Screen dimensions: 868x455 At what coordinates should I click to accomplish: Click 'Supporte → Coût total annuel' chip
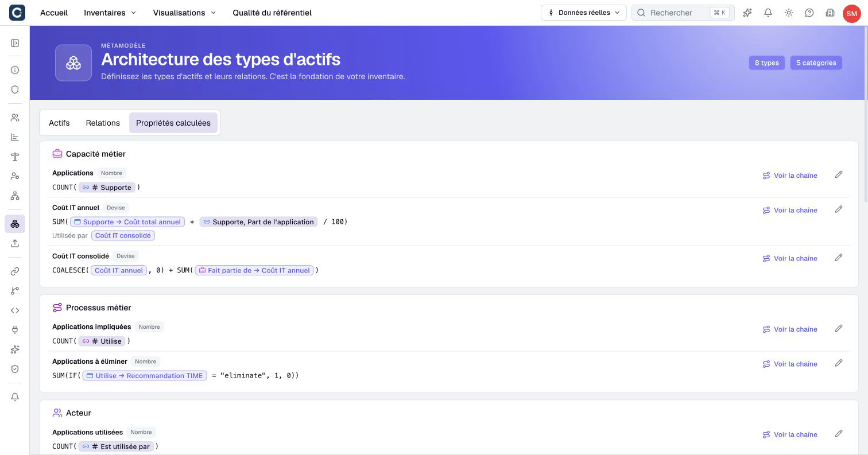point(127,221)
